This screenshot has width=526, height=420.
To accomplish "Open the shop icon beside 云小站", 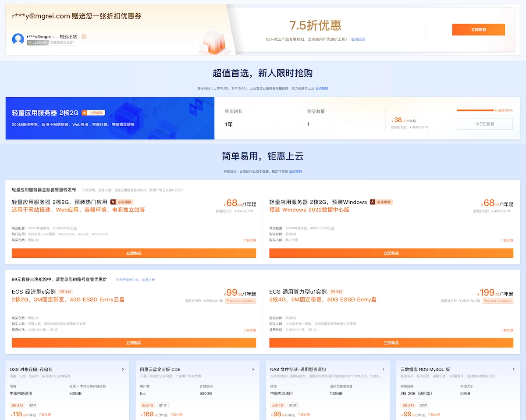I will pos(85,37).
